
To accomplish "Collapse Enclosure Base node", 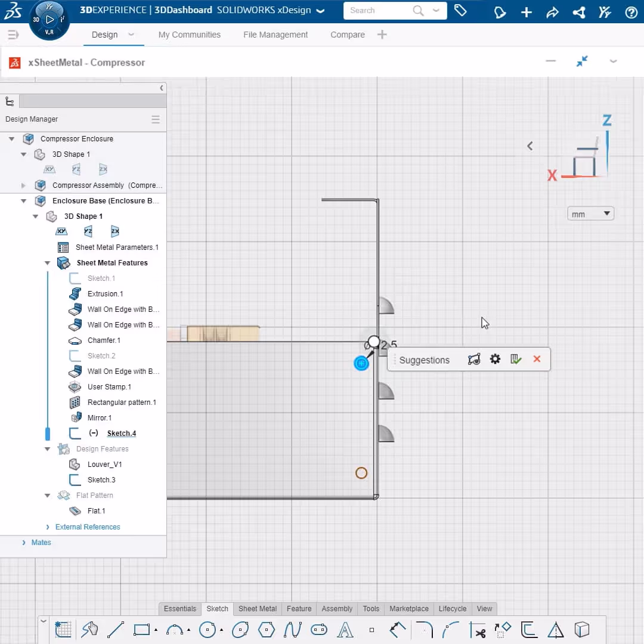I will click(23, 201).
